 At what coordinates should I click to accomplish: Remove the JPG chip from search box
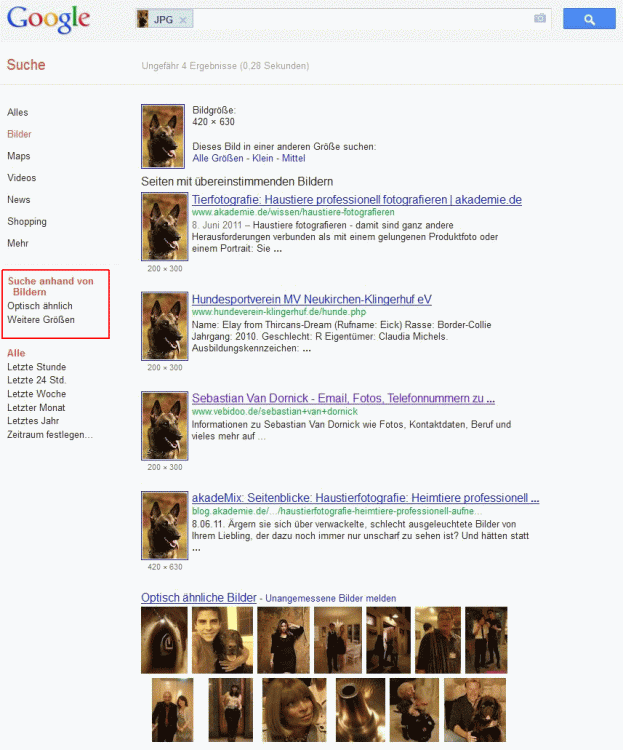click(184, 20)
